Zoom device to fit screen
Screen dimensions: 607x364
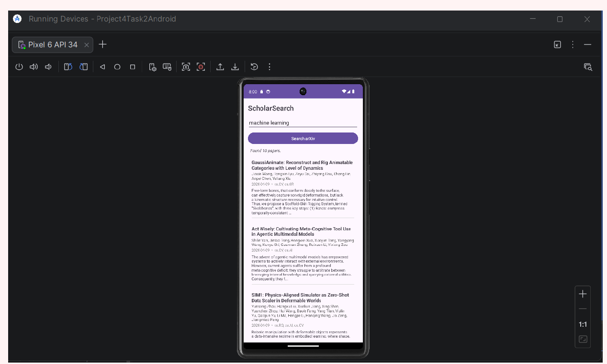[x=583, y=339]
